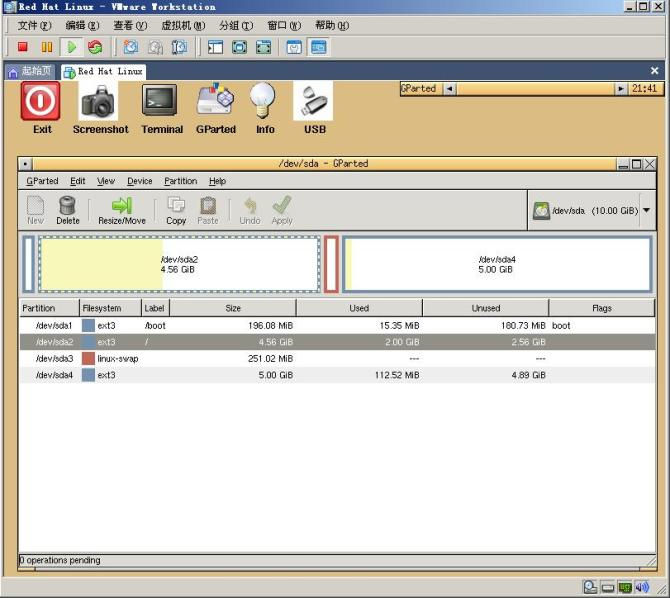
Task: Open the VMware 查看 menu
Action: (130, 26)
